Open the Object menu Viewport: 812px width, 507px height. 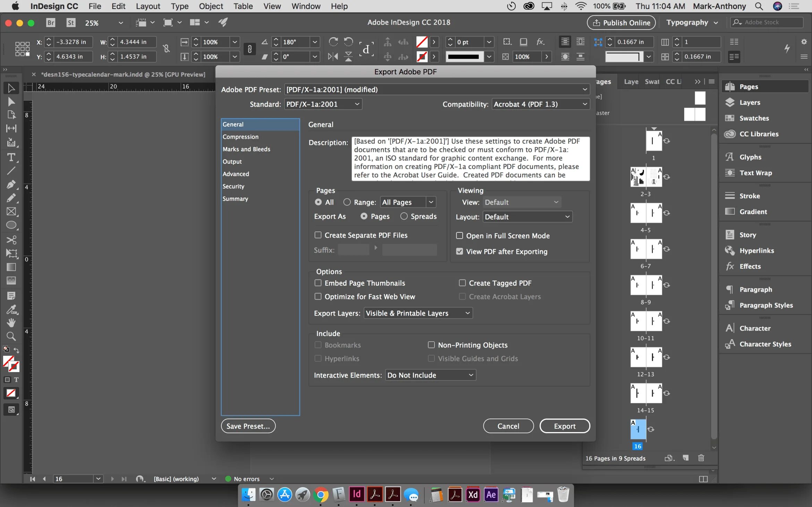coord(211,6)
